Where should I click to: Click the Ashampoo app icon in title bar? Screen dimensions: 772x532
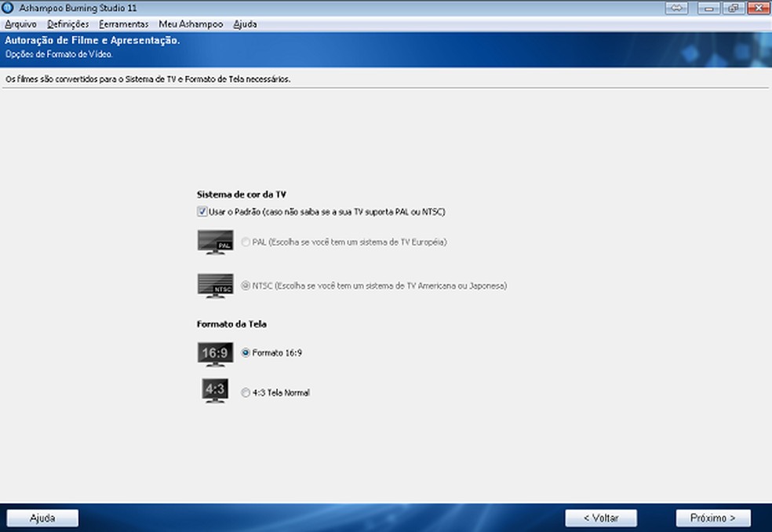coord(7,8)
